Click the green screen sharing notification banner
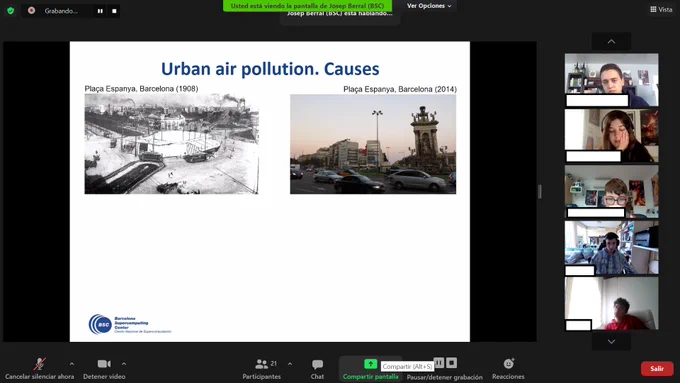Viewport: 680px width, 383px height. pos(307,6)
